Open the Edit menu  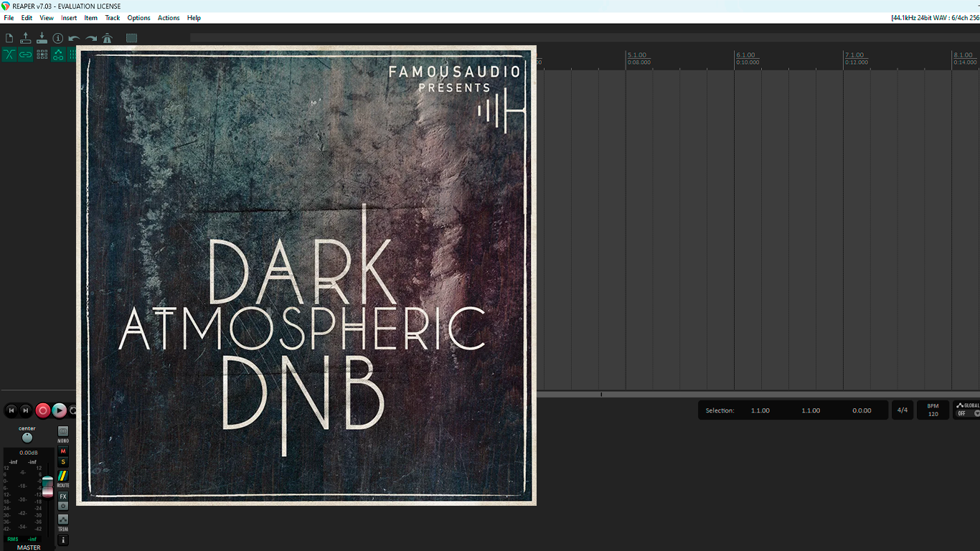27,18
